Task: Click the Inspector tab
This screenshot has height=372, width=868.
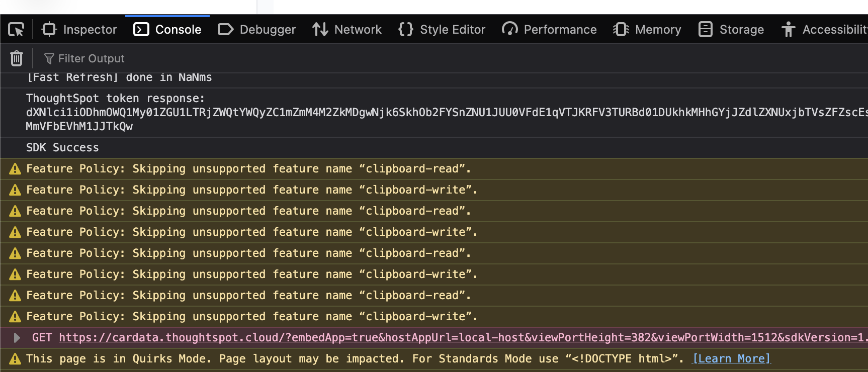Action: coord(80,30)
